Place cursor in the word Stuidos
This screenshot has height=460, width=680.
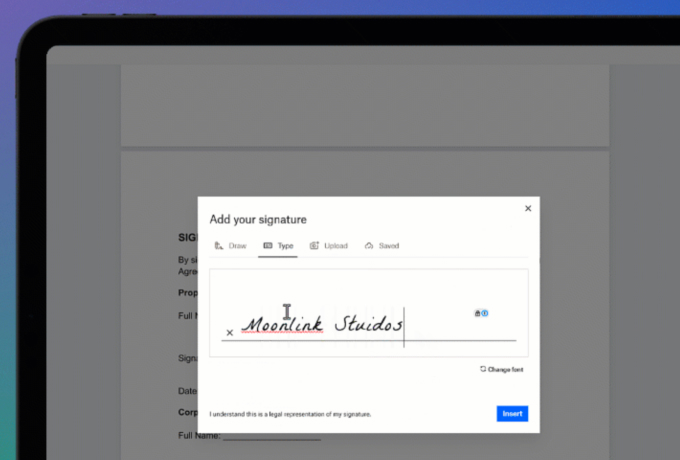coord(368,324)
